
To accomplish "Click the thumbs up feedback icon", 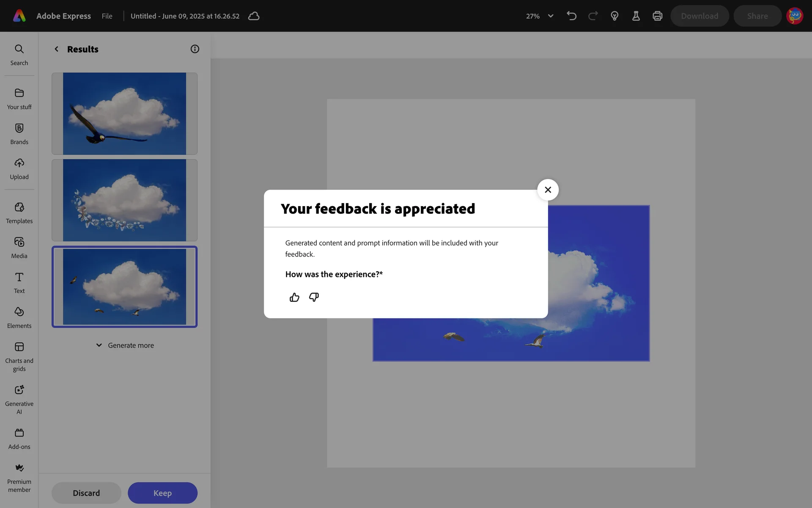I will point(294,297).
